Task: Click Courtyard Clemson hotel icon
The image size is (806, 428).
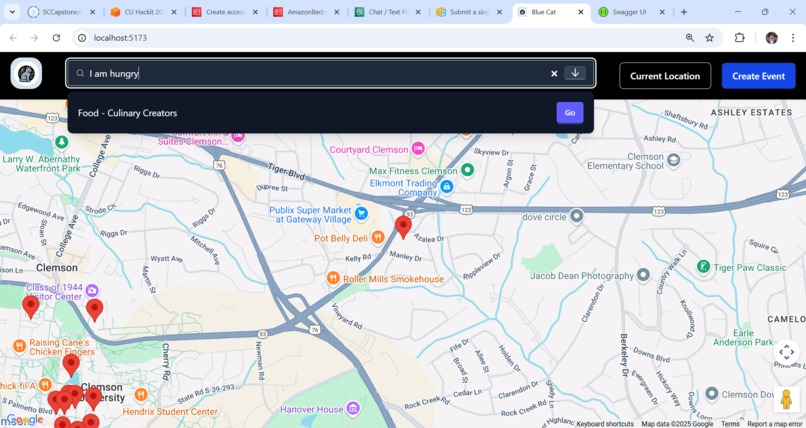Action: (x=418, y=148)
